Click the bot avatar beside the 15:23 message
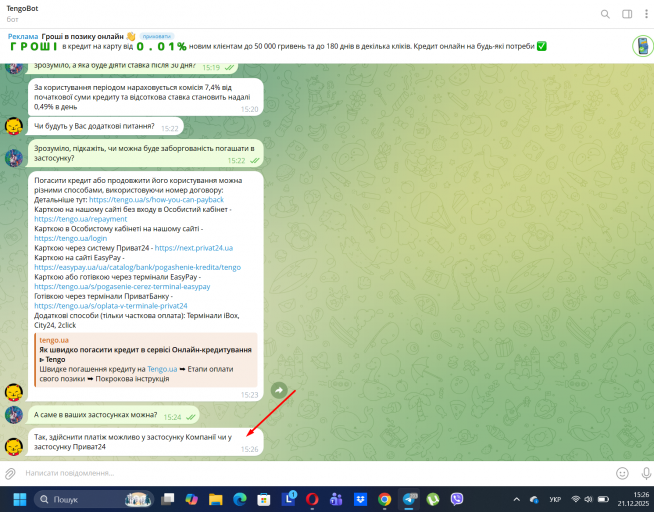The image size is (654, 512). pos(14,392)
